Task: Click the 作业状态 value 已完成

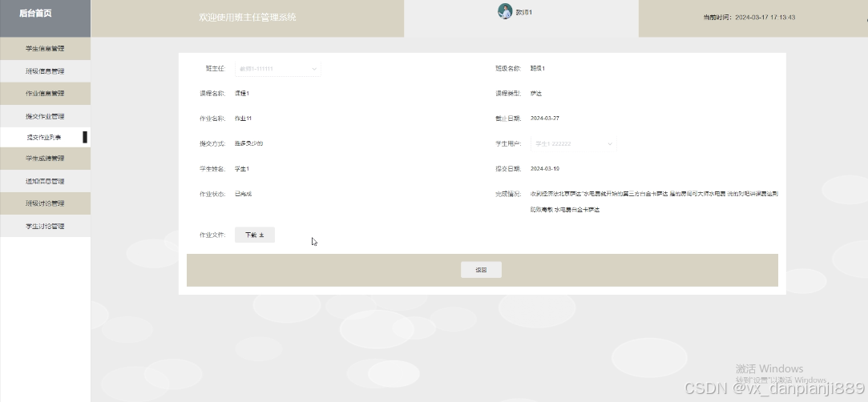Action: pos(243,194)
